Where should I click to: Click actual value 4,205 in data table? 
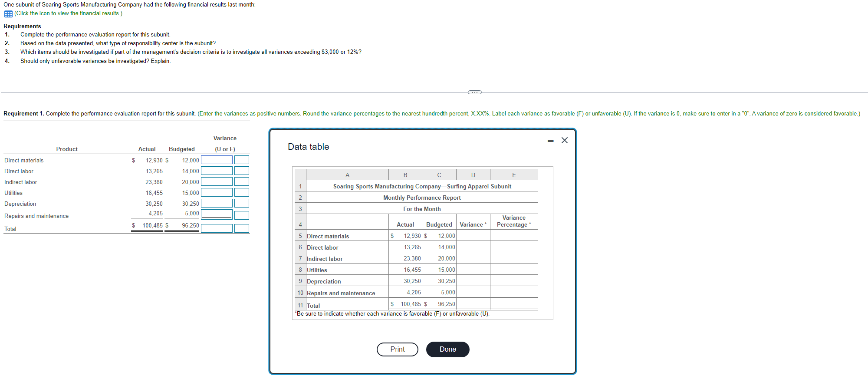(414, 292)
